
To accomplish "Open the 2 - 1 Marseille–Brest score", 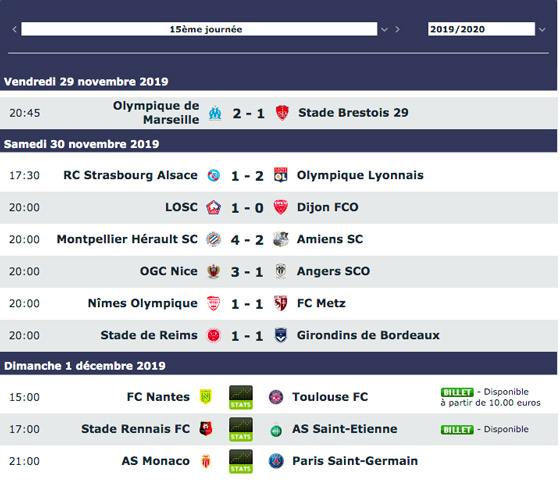I will click(249, 114).
